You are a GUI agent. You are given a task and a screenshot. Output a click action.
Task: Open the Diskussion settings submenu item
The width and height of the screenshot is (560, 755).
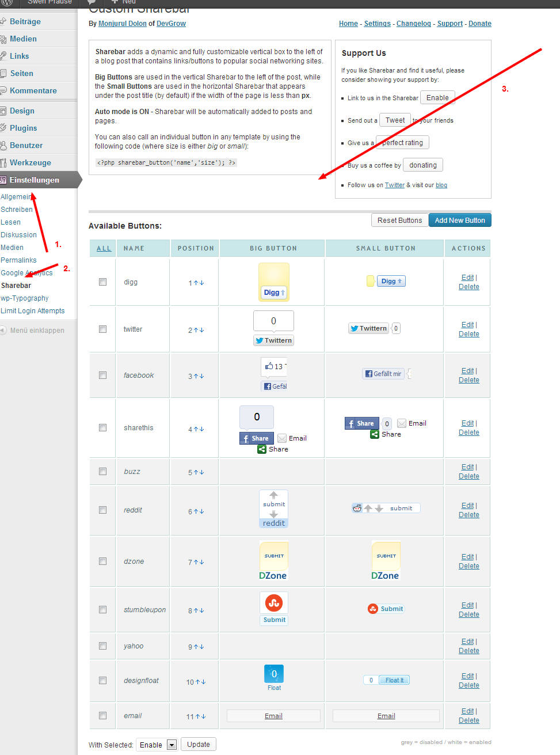pyautogui.click(x=18, y=235)
